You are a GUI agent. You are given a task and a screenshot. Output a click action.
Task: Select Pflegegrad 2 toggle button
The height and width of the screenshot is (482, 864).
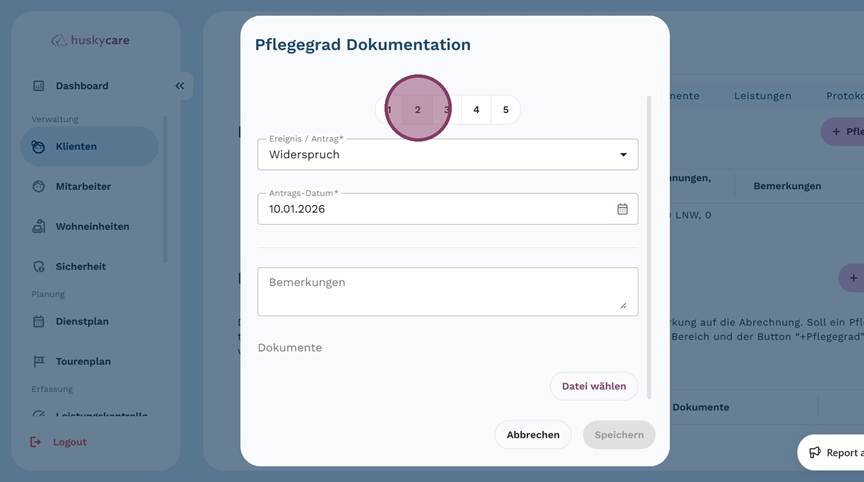point(418,110)
